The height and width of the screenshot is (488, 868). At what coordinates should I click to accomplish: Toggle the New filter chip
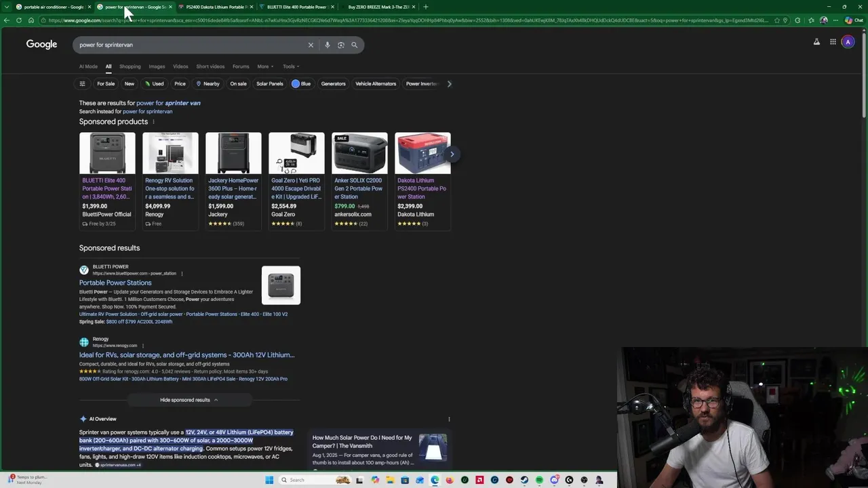click(130, 84)
